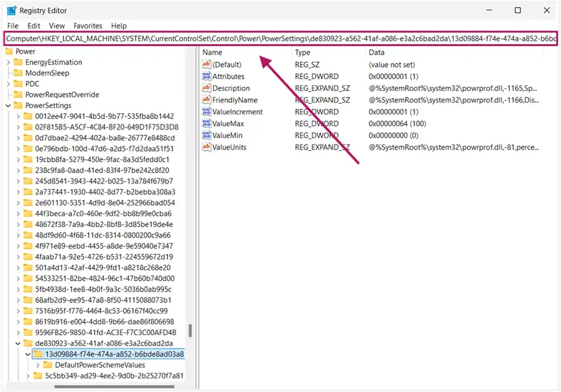The height and width of the screenshot is (392, 561).
Task: Click folder icon of 48df9d60-4f68 key
Action: pos(28,235)
